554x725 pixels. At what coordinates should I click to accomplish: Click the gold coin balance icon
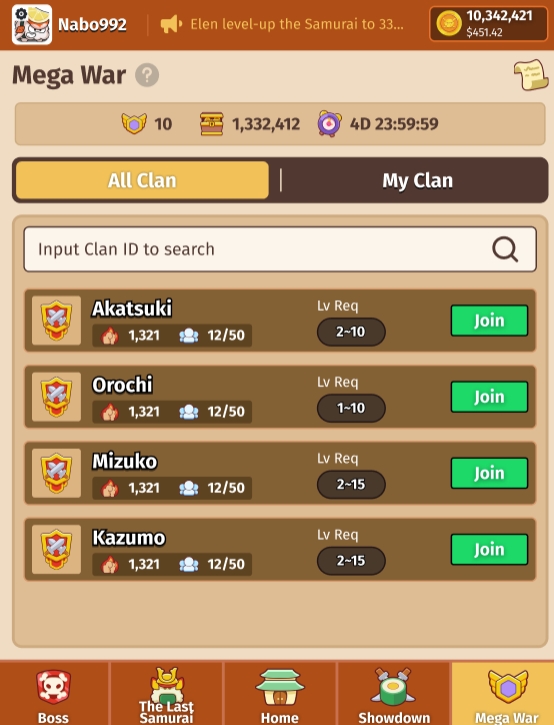(x=449, y=24)
